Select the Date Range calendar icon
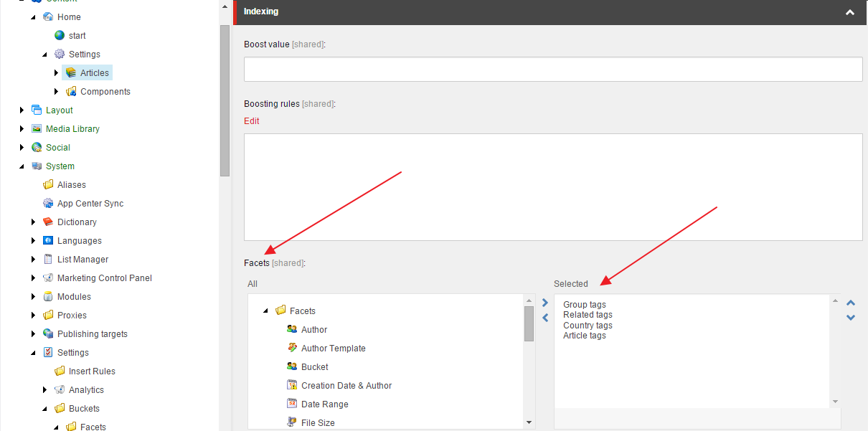868x431 pixels. [x=292, y=404]
